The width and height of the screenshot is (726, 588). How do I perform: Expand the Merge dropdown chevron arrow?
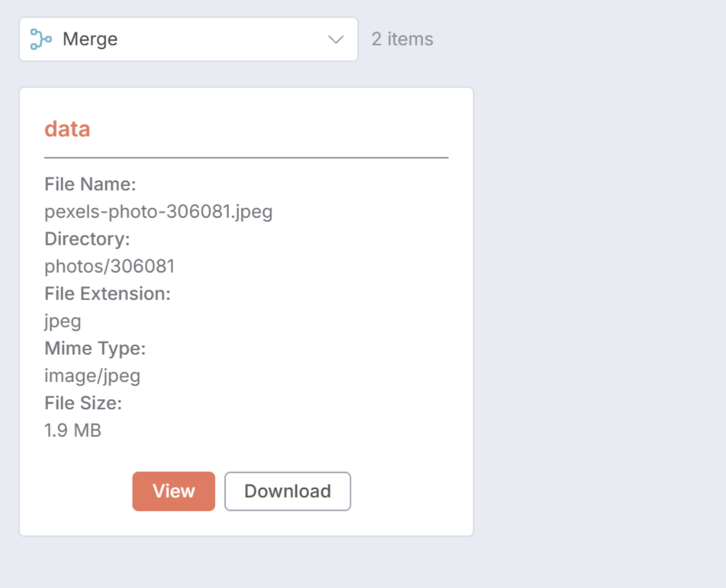tap(335, 39)
